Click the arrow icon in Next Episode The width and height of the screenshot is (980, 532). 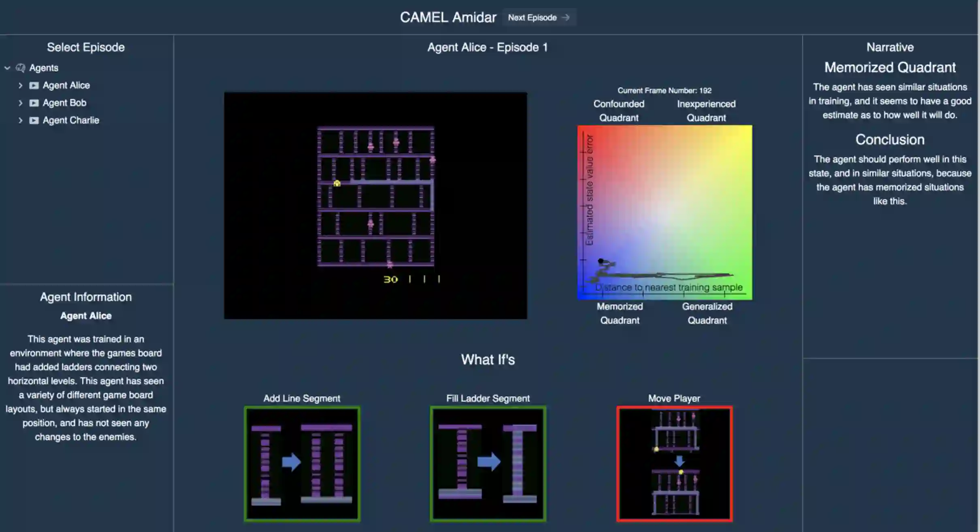[566, 17]
